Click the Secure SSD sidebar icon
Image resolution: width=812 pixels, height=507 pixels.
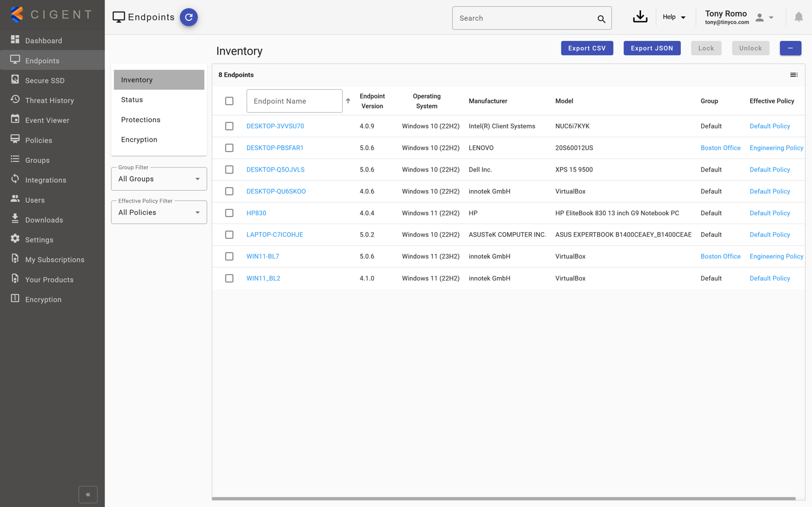point(15,79)
